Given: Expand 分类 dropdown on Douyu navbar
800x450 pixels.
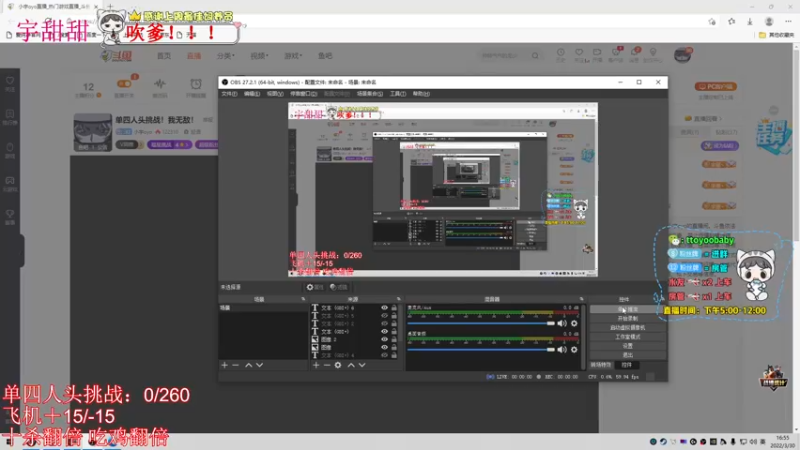Looking at the screenshot, I should pos(226,56).
